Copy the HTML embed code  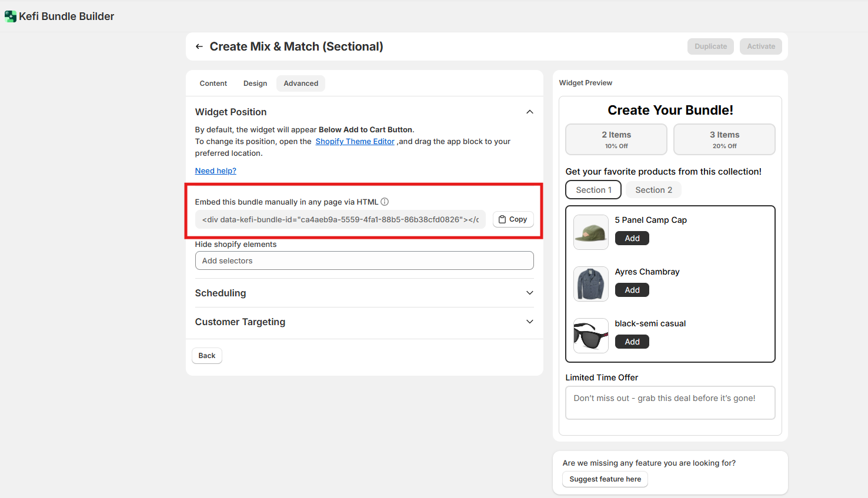point(513,219)
